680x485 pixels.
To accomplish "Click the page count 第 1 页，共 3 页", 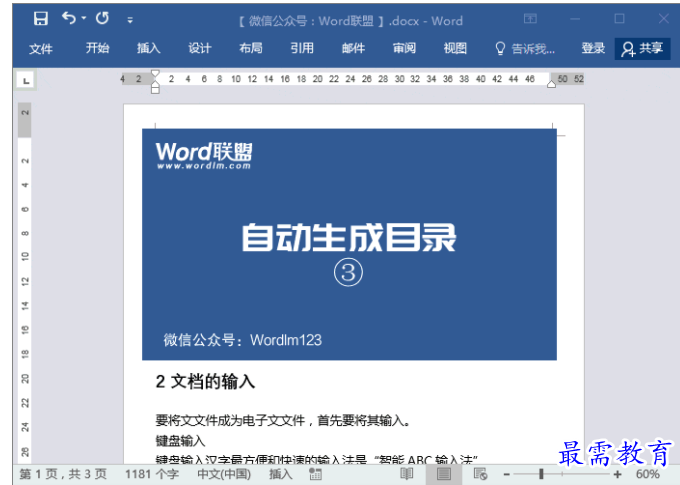I will coord(63,474).
